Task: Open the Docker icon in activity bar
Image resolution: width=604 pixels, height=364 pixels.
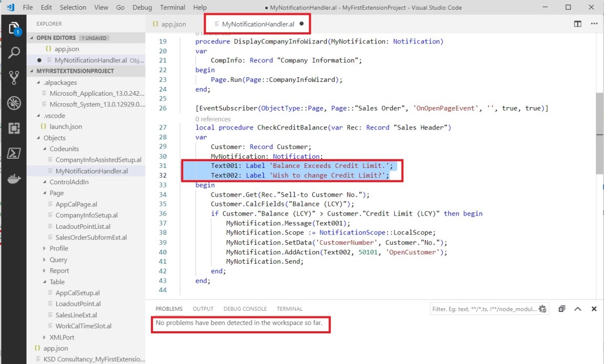Action: (14, 178)
